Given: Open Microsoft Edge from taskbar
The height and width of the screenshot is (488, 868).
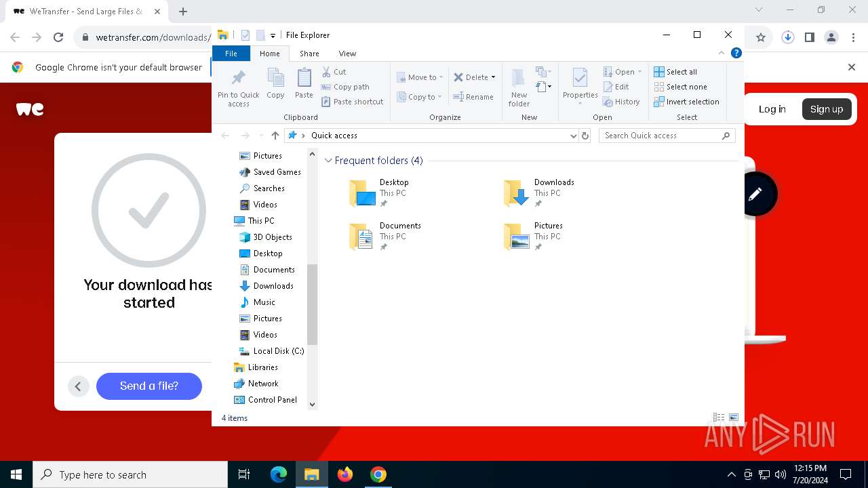Looking at the screenshot, I should click(279, 474).
